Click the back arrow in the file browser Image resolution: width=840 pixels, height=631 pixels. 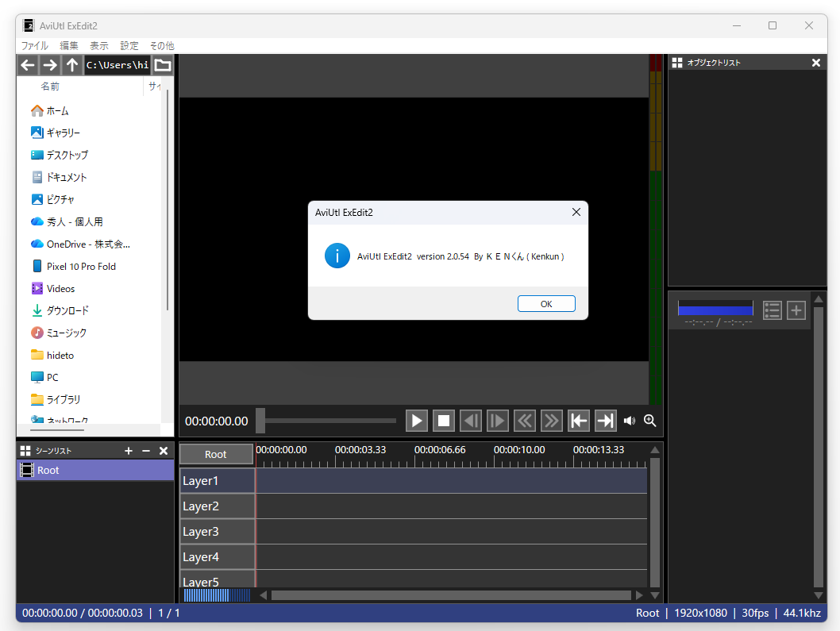[x=28, y=65]
